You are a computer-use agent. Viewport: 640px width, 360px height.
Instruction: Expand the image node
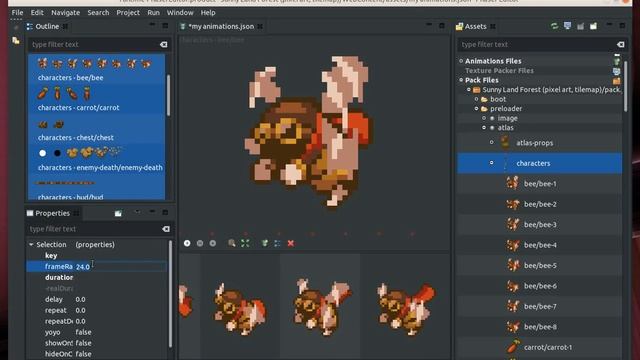click(x=484, y=118)
